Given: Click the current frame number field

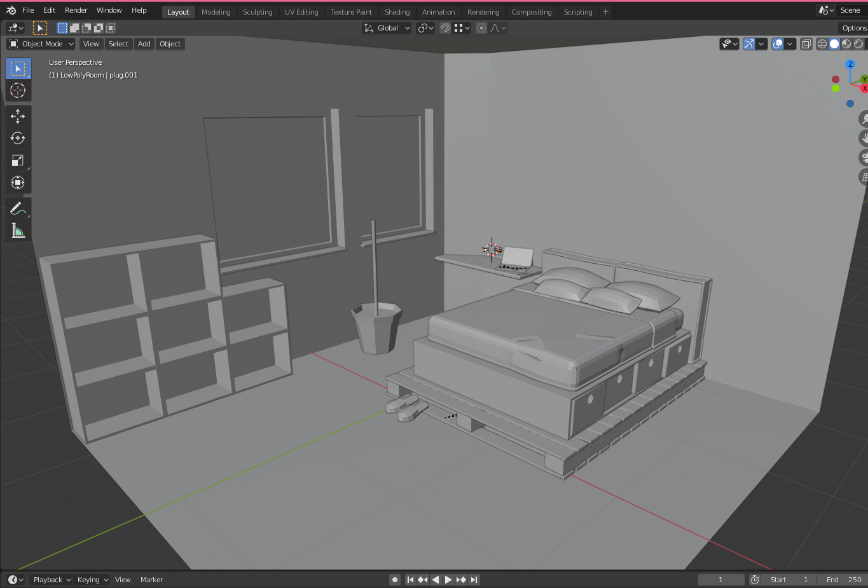Looking at the screenshot, I should tap(720, 579).
